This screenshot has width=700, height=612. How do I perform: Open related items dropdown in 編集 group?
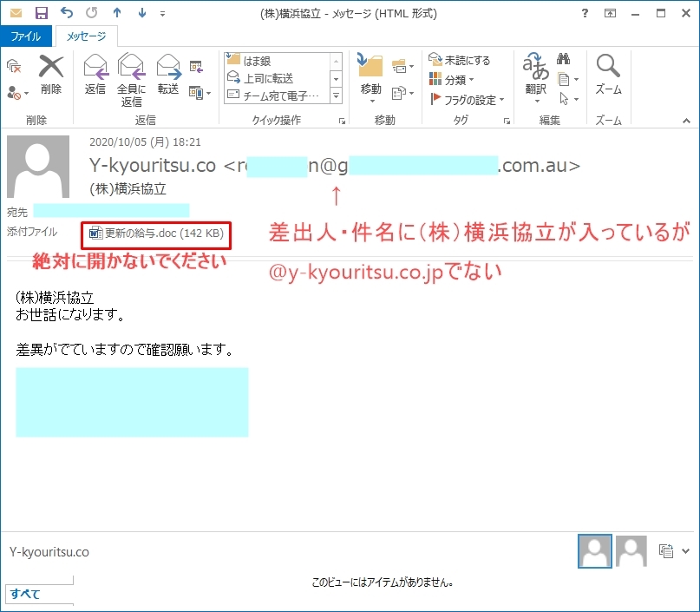[568, 80]
